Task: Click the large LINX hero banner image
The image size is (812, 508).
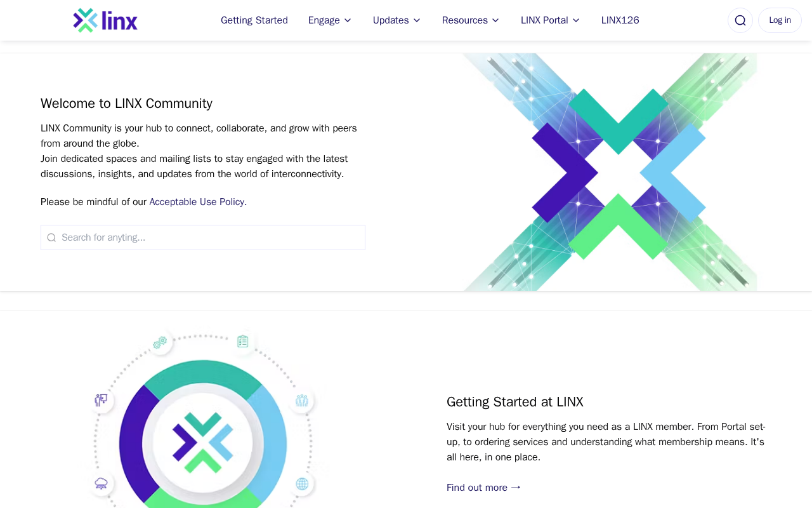Action: pyautogui.click(x=609, y=172)
